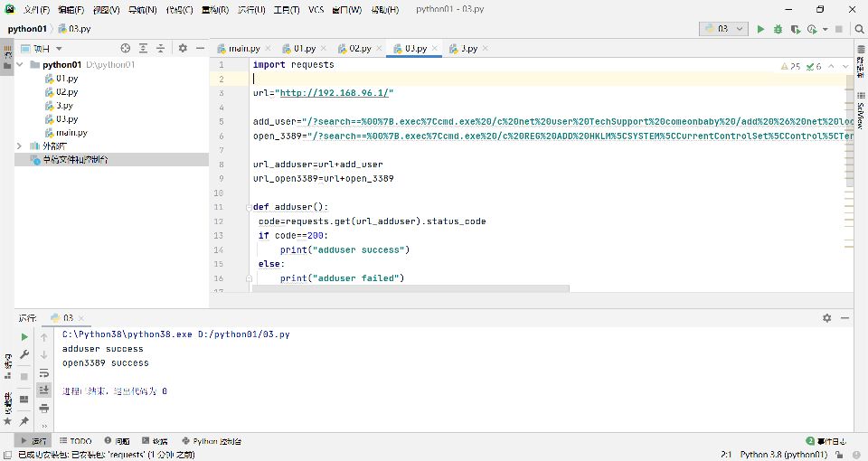This screenshot has width=868, height=461.
Task: Run with coverage icon in top toolbar
Action: click(x=796, y=29)
